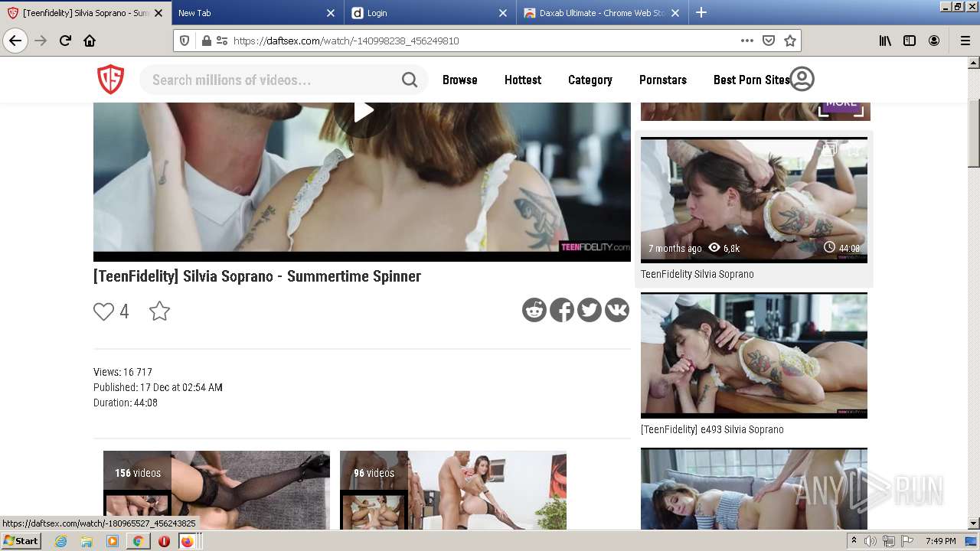Like the video with heart icon

coord(103,311)
